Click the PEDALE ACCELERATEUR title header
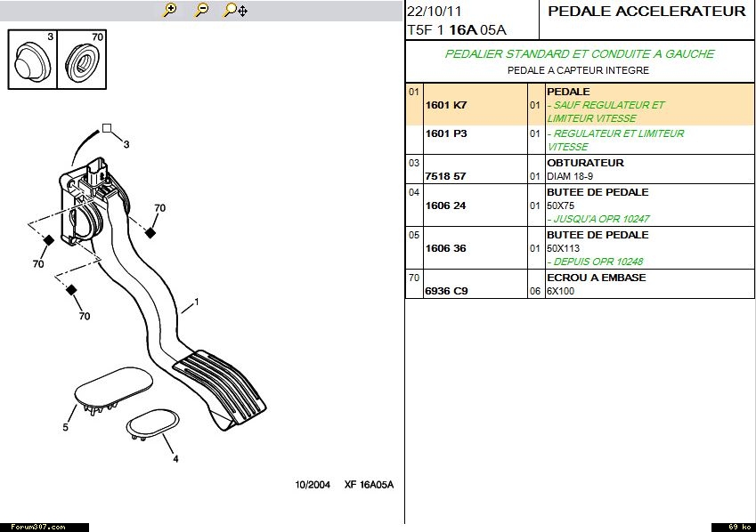Viewport: 756px width, 532px height. click(x=646, y=12)
